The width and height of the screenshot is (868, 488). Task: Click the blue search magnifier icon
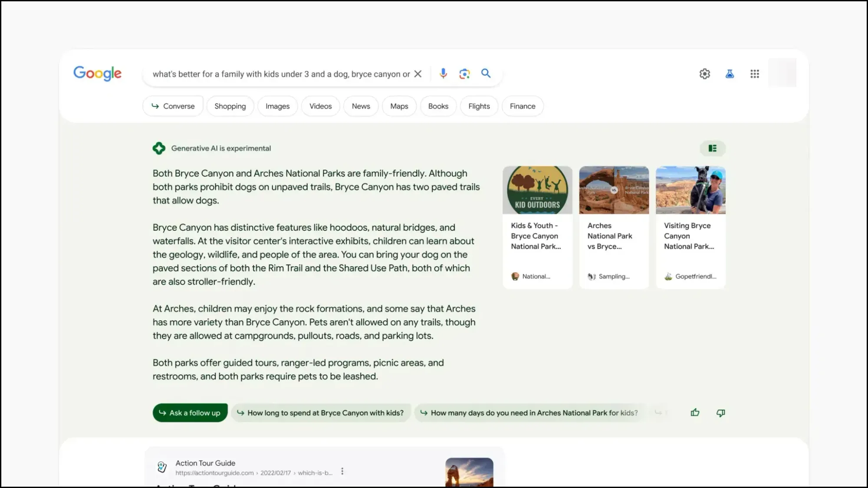click(486, 73)
